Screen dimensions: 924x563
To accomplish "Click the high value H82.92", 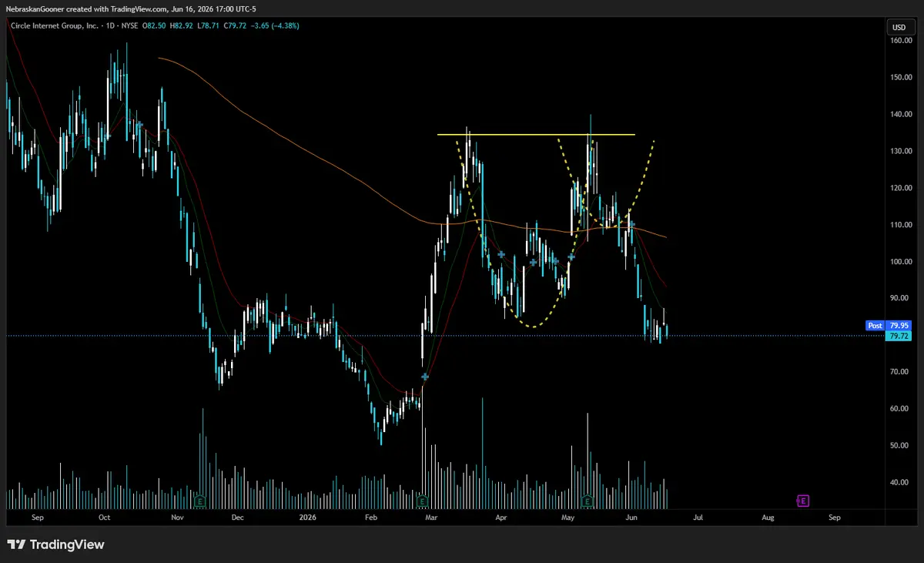I will 183,25.
